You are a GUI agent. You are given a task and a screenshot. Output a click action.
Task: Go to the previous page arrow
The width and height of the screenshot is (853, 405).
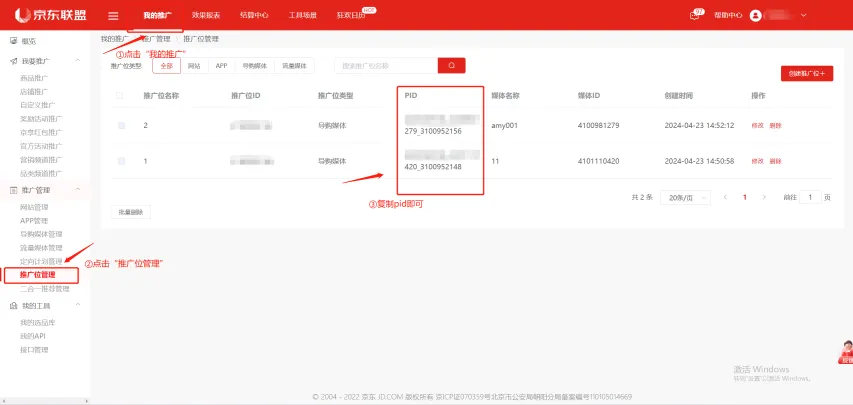click(x=725, y=197)
